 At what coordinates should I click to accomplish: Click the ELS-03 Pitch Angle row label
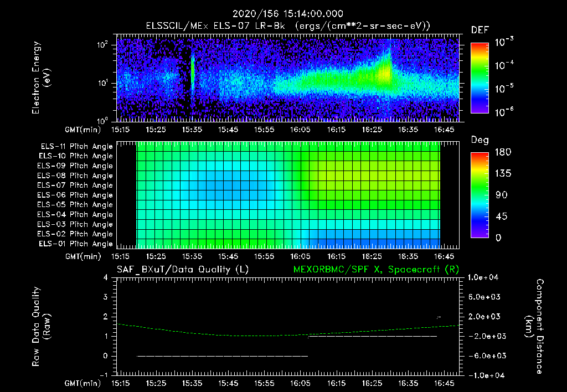coord(75,224)
